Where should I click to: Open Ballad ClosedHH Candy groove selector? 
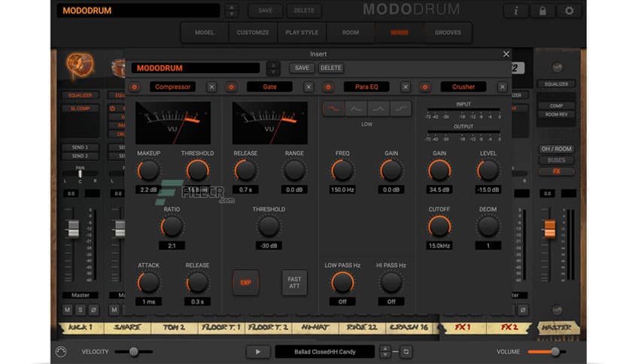pos(325,352)
